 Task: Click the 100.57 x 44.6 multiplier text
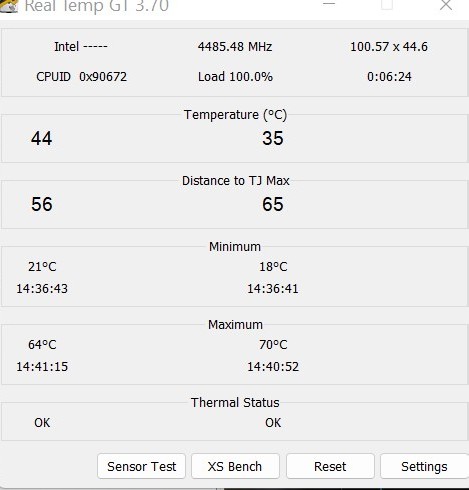pyautogui.click(x=389, y=47)
